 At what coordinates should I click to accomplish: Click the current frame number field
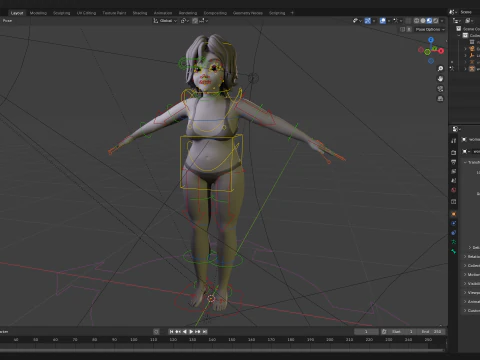coord(366,332)
